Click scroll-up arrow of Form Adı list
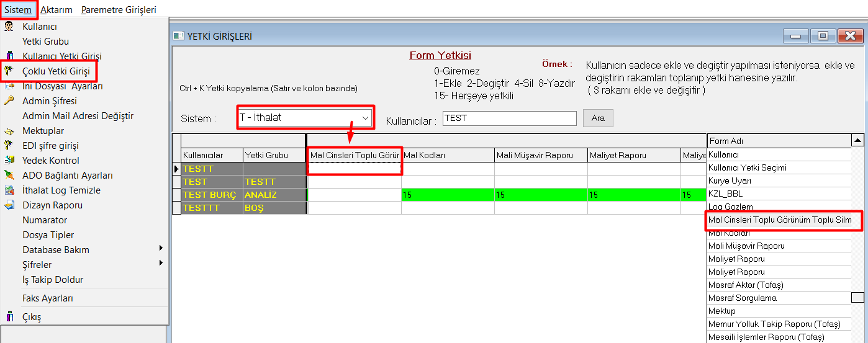 (x=857, y=141)
